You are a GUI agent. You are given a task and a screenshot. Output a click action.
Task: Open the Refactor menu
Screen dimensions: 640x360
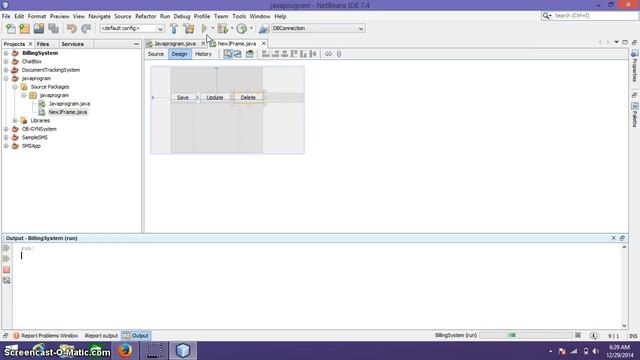coord(145,16)
